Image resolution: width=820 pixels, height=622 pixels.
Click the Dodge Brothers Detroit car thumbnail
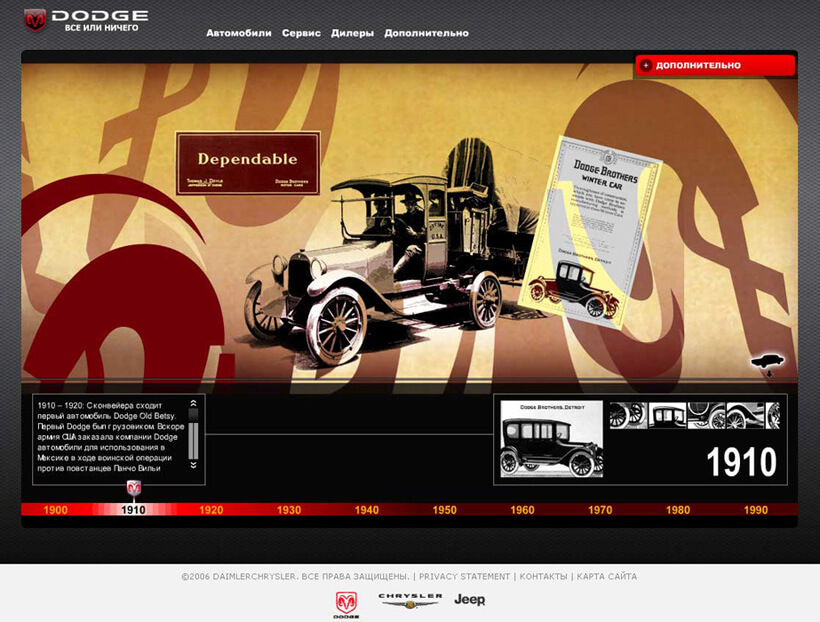click(x=551, y=438)
